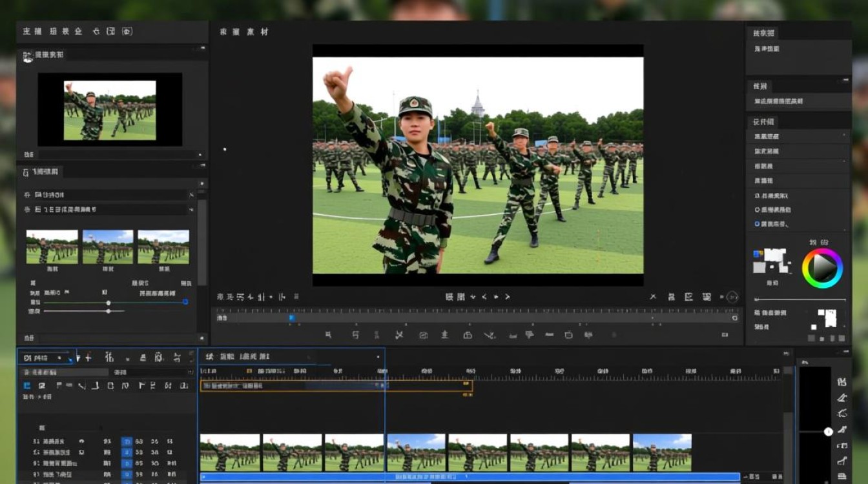The image size is (868, 484).
Task: Open the source preview thumbnail in the top-left panel
Action: click(110, 110)
